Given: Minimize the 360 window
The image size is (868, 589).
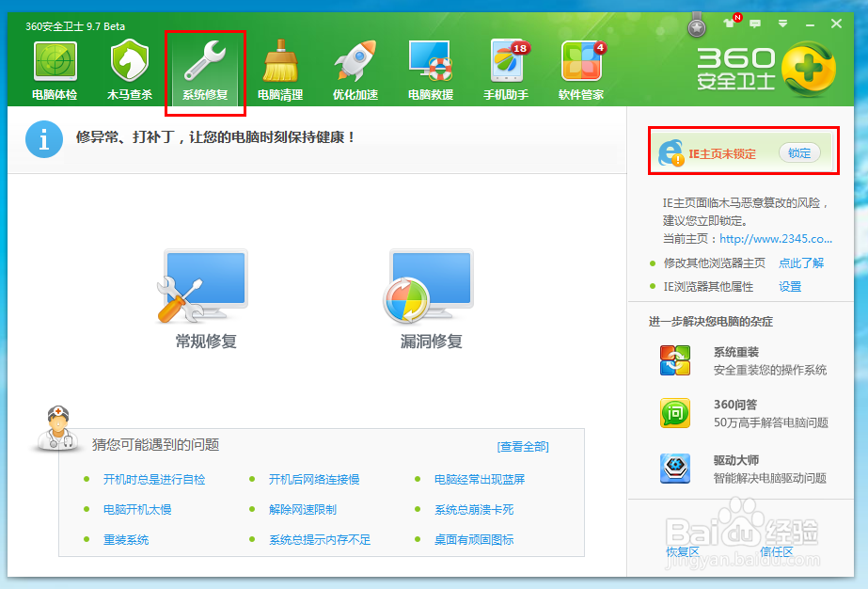Looking at the screenshot, I should click(810, 24).
